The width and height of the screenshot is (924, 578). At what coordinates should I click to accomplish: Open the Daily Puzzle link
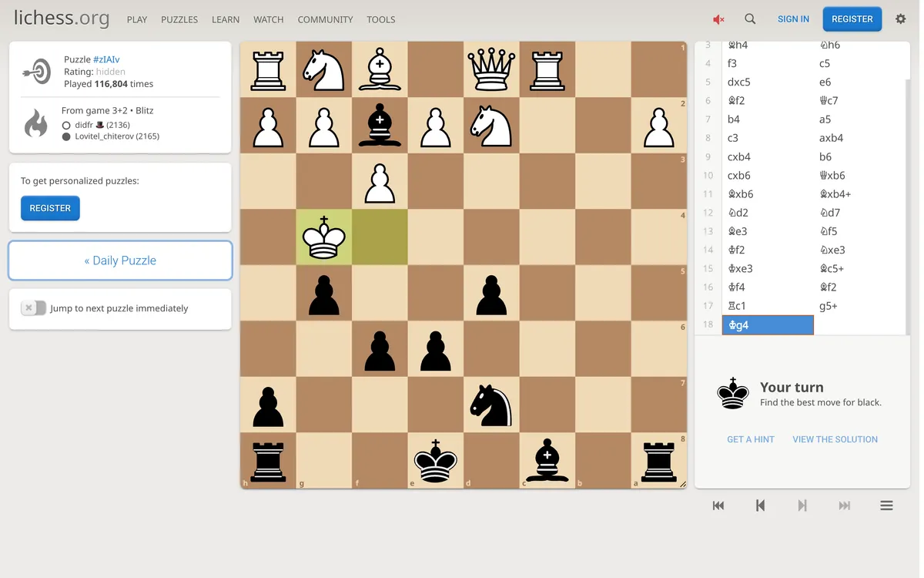[x=120, y=260]
